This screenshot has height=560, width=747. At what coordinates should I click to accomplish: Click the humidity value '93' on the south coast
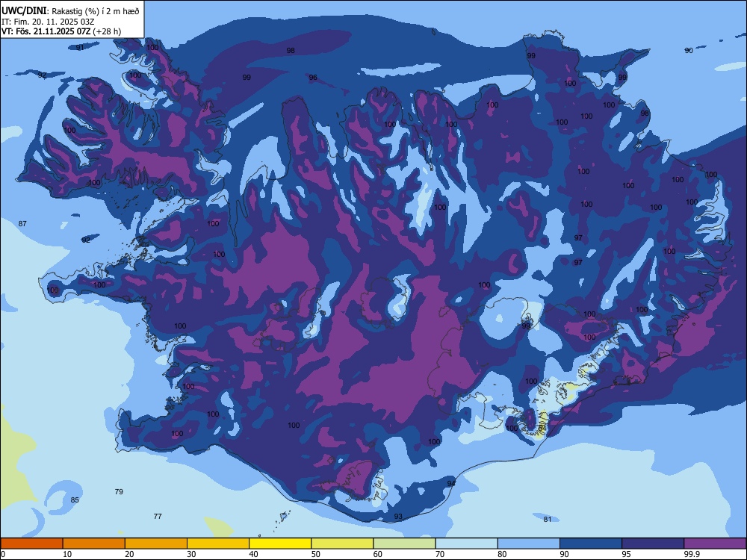coord(398,516)
